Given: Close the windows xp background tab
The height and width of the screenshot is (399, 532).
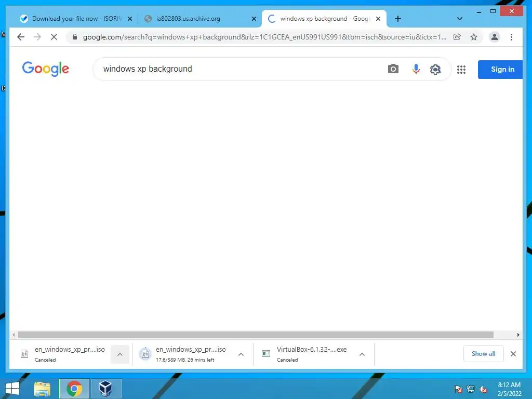Looking at the screenshot, I should (x=378, y=19).
